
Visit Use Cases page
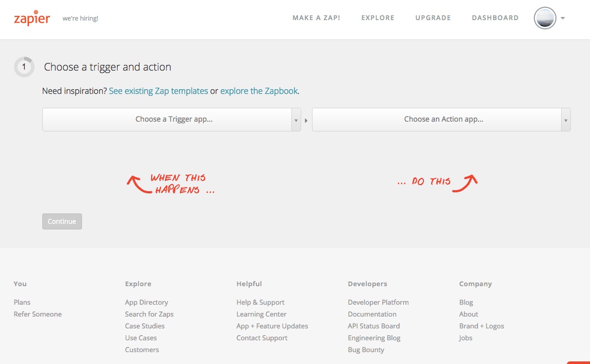[x=141, y=338]
